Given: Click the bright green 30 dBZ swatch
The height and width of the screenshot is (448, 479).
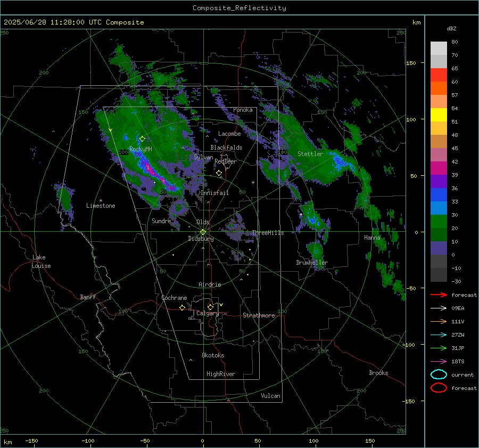Looking at the screenshot, I should click(x=439, y=222).
